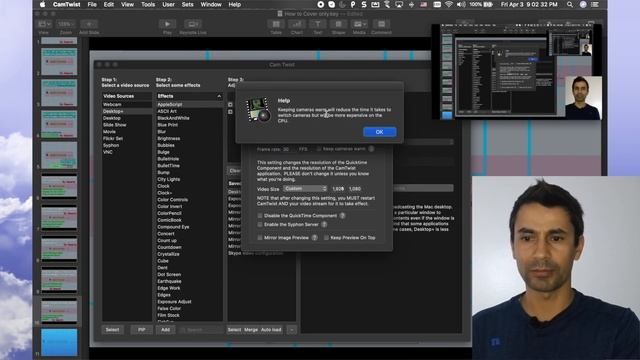The image size is (640, 360).
Task: Click the PIP button
Action: pos(142,330)
